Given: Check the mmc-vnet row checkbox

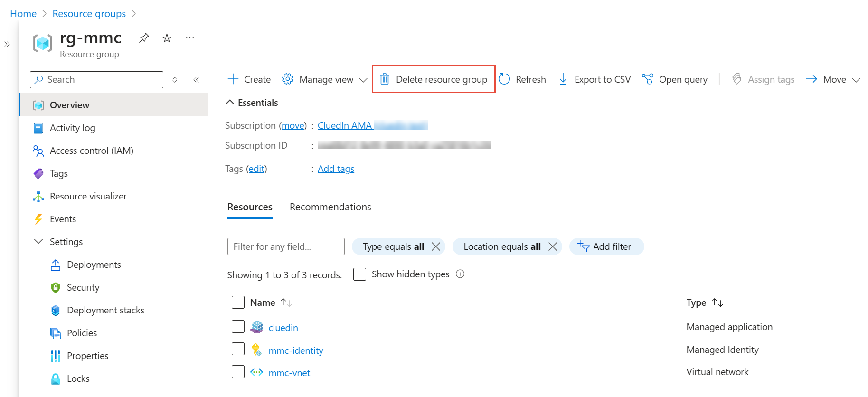Looking at the screenshot, I should coord(238,371).
